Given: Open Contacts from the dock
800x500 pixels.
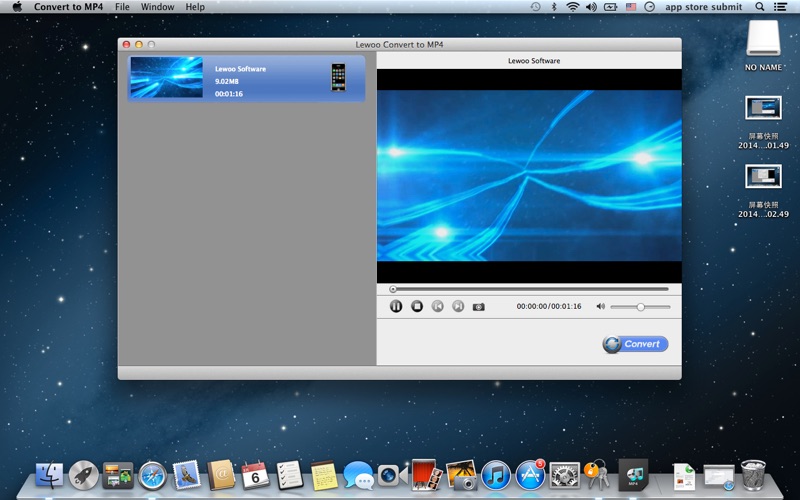Looking at the screenshot, I should pos(221,476).
